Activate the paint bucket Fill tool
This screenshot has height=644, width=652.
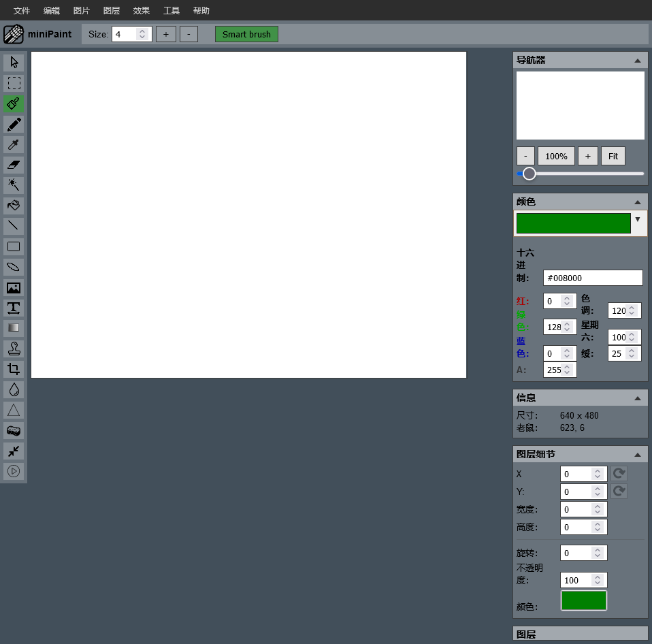(14, 206)
